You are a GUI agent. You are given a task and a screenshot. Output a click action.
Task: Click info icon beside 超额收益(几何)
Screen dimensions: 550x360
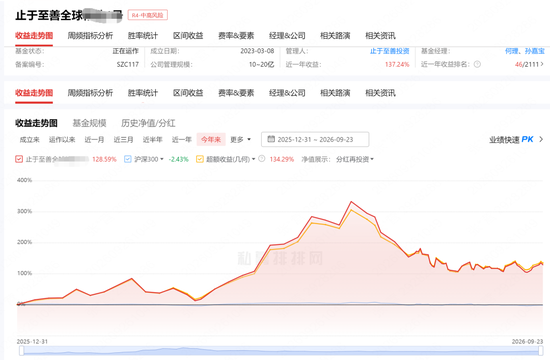pyautogui.click(x=262, y=159)
